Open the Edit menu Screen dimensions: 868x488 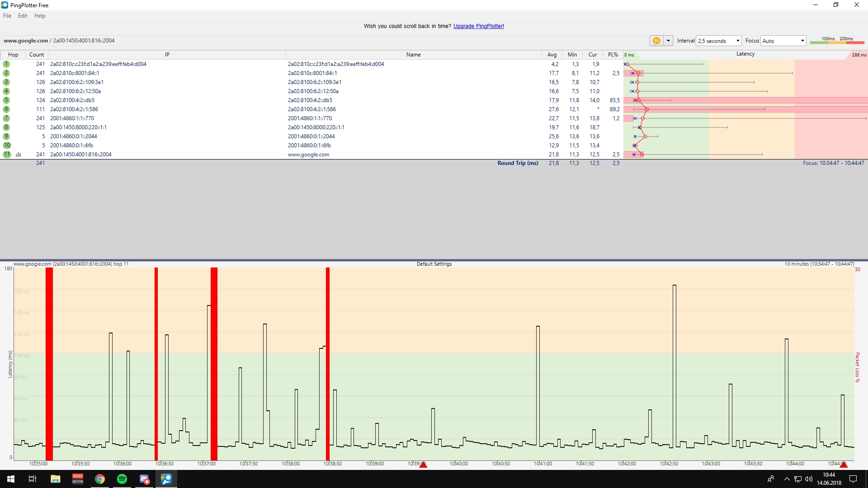point(23,16)
